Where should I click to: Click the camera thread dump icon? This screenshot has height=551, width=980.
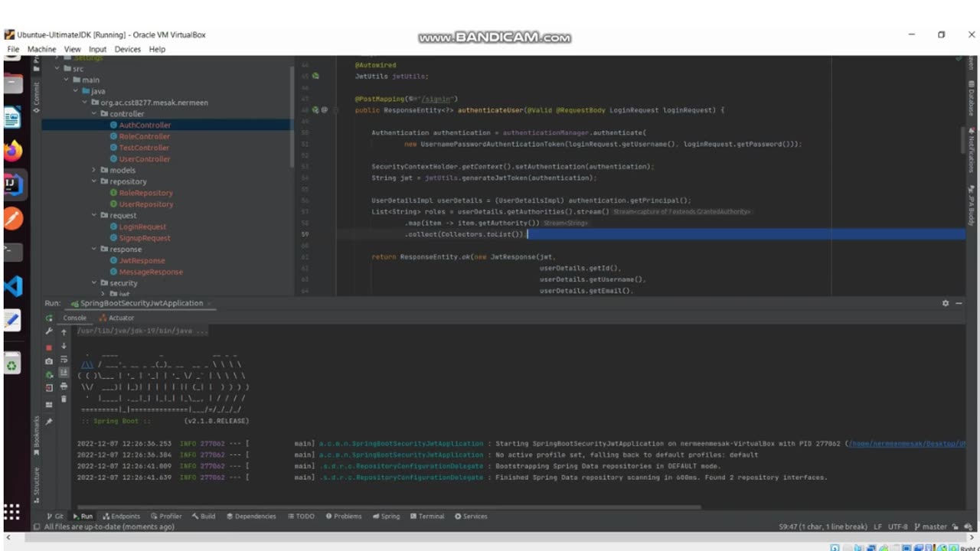(x=49, y=360)
